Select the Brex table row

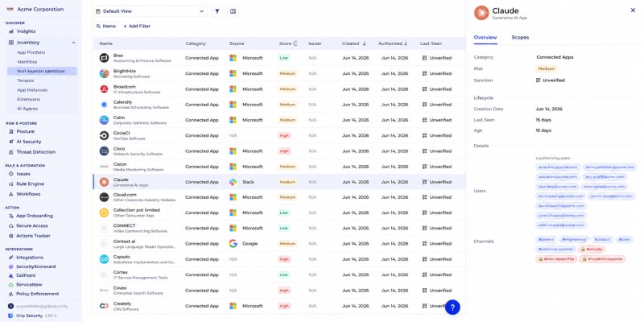pyautogui.click(x=279, y=58)
